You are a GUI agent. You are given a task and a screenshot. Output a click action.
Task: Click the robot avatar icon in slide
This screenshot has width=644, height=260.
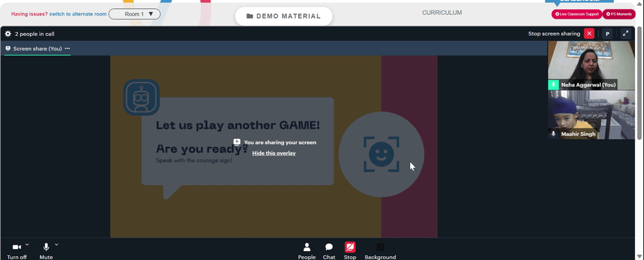(x=141, y=97)
